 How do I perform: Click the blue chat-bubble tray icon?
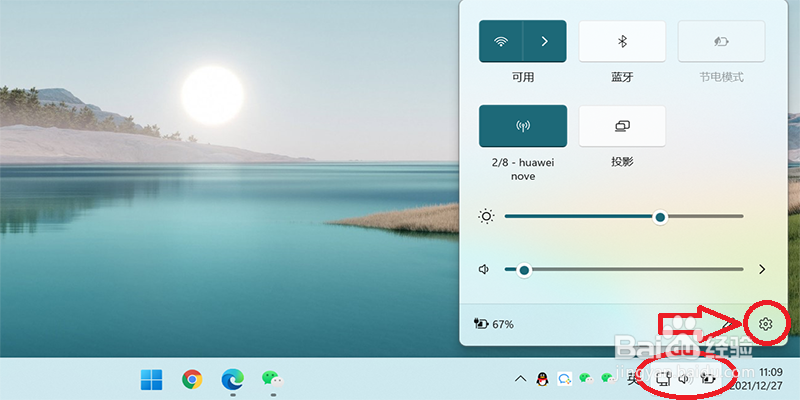pos(564,379)
